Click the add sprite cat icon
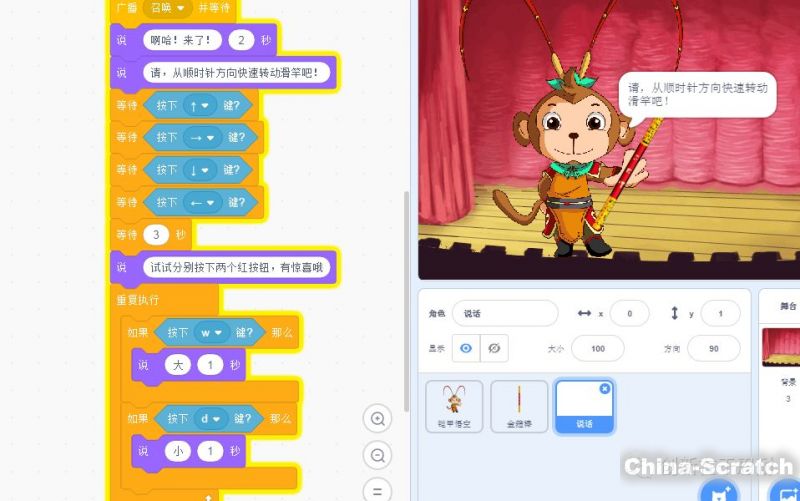800x501 pixels. click(x=717, y=491)
